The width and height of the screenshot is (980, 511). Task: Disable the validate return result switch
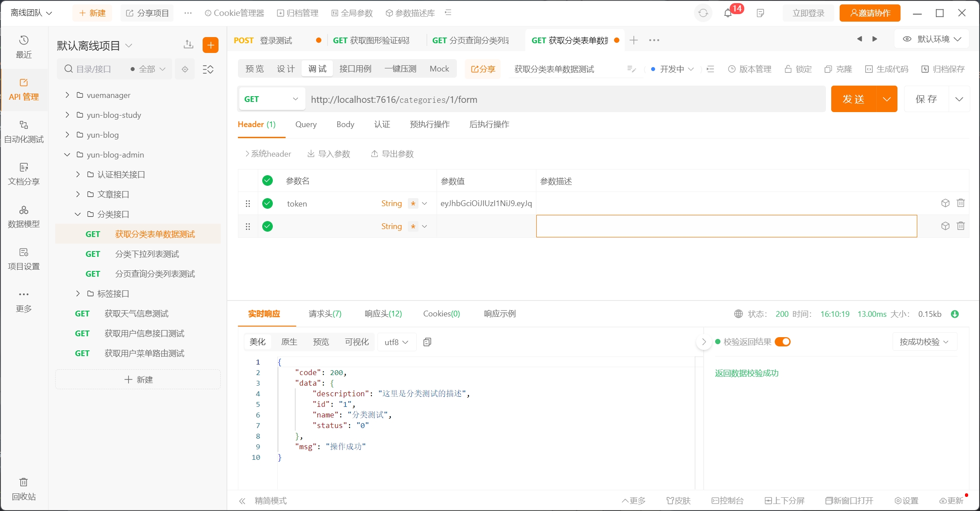tap(783, 342)
